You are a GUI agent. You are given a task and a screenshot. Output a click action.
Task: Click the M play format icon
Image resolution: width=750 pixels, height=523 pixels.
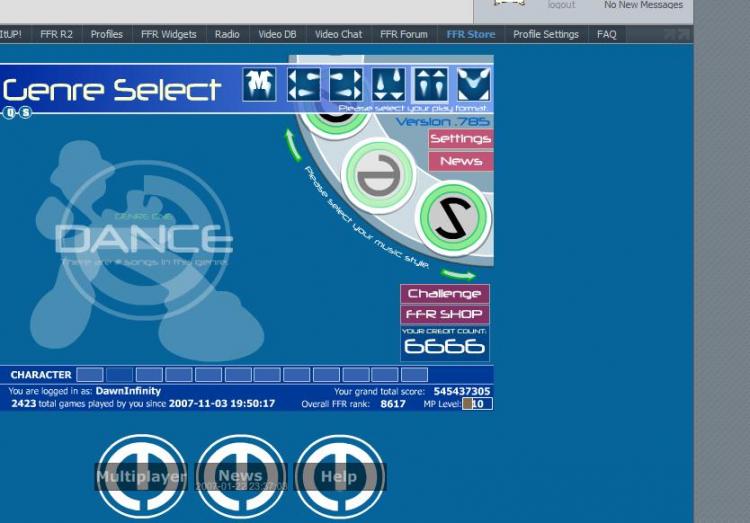(259, 85)
